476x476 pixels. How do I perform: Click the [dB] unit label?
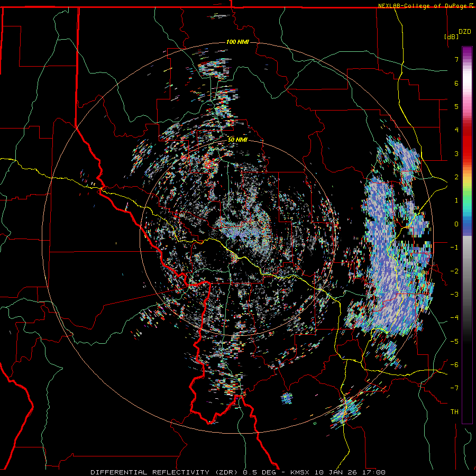pyautogui.click(x=451, y=36)
